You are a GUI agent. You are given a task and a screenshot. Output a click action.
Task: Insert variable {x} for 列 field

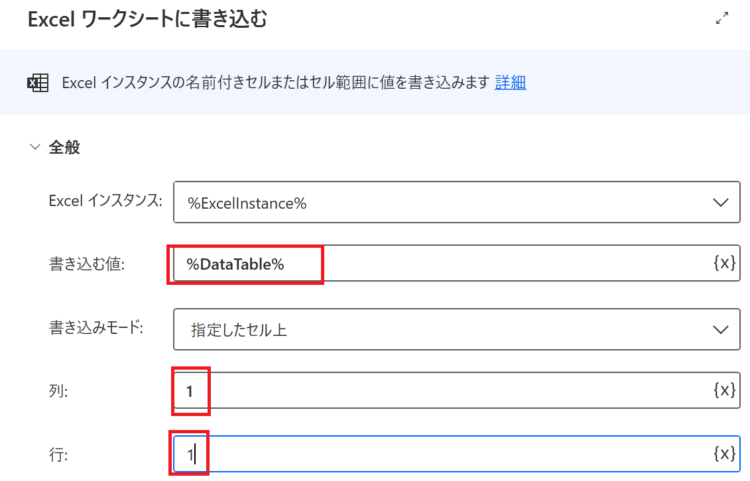point(724,390)
